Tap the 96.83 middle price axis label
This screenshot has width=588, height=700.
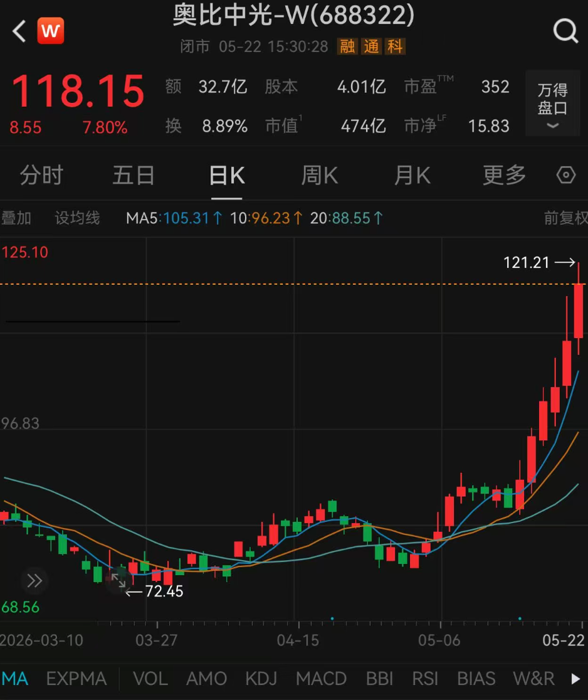[x=20, y=423]
